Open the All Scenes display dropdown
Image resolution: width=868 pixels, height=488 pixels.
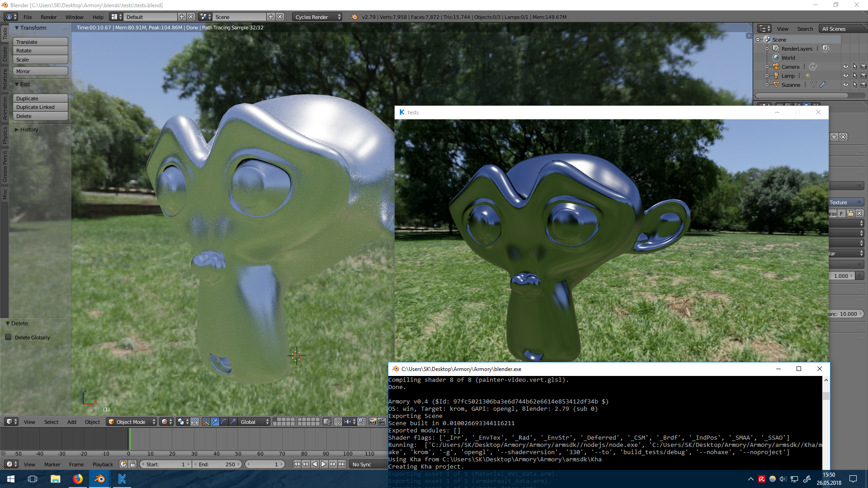(x=843, y=28)
